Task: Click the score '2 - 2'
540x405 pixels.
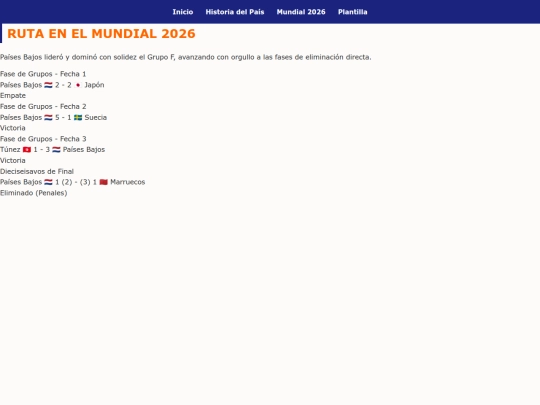Action: coord(63,85)
